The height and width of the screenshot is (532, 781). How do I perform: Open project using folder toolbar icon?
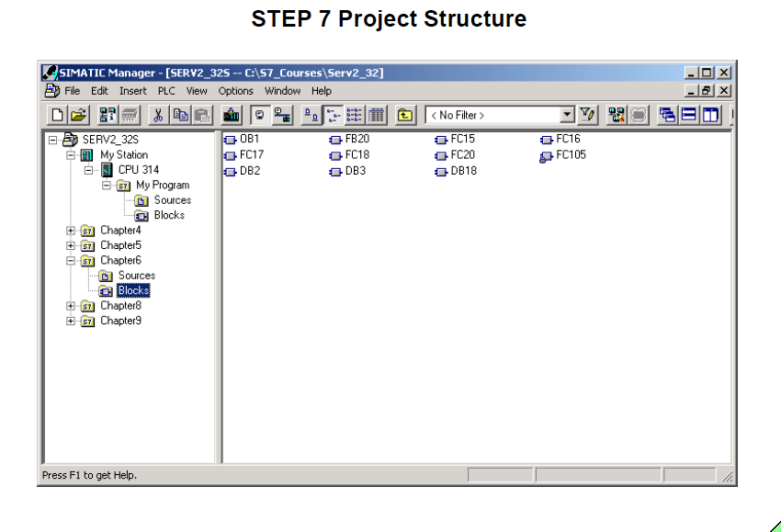pyautogui.click(x=78, y=115)
